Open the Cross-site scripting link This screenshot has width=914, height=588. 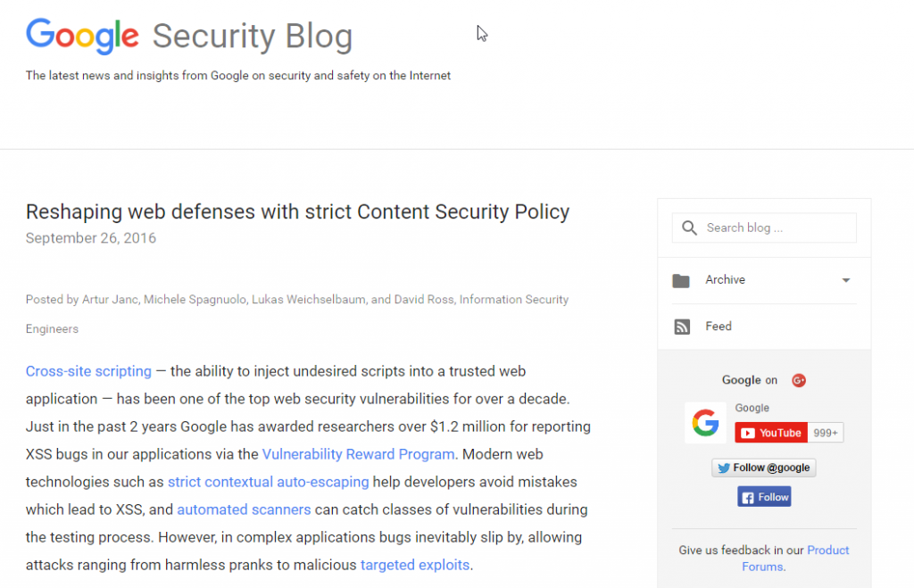(x=88, y=371)
